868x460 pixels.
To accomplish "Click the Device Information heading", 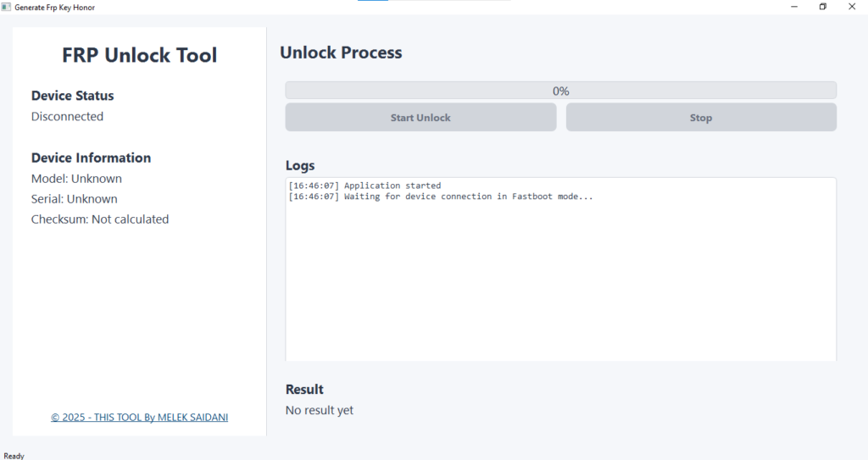I will click(91, 158).
